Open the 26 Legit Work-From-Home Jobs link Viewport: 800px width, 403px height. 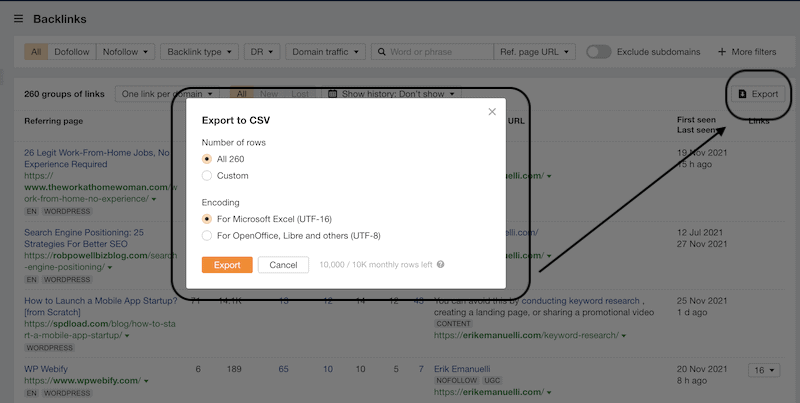coord(97,158)
